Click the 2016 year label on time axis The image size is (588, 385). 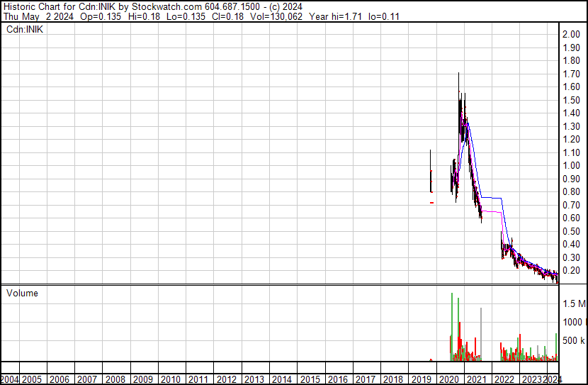pos(338,380)
